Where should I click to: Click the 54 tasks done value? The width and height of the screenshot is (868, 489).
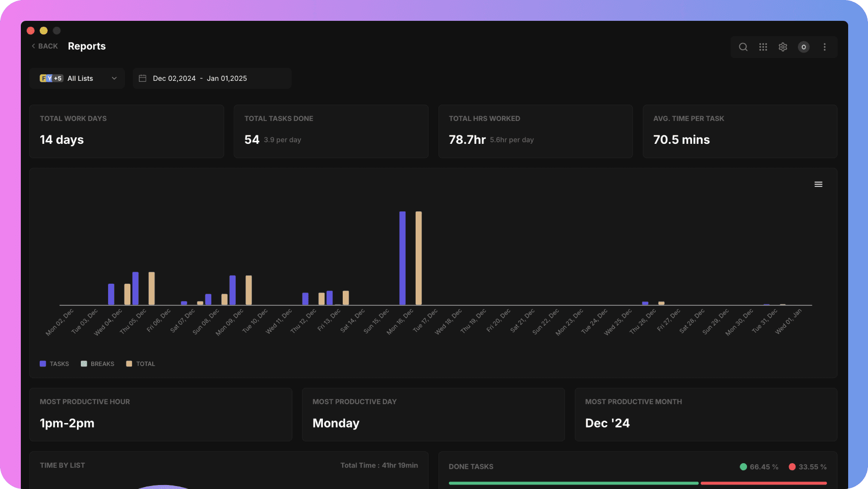click(x=252, y=140)
